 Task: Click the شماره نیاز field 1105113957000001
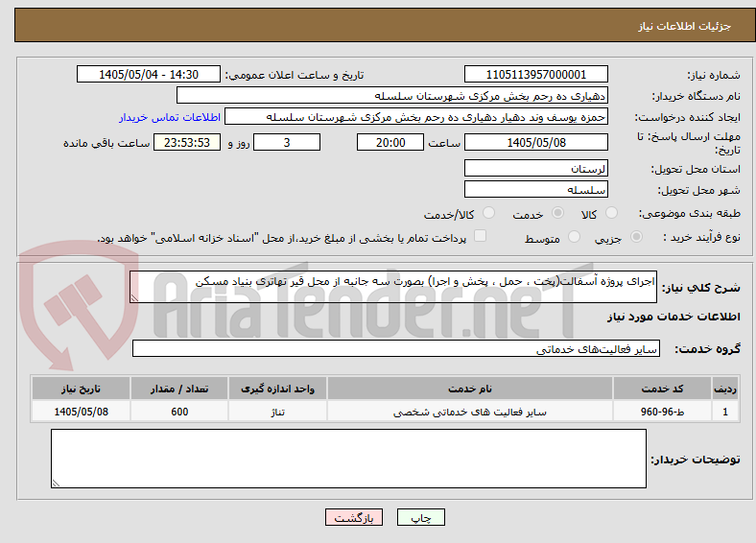tap(536, 74)
